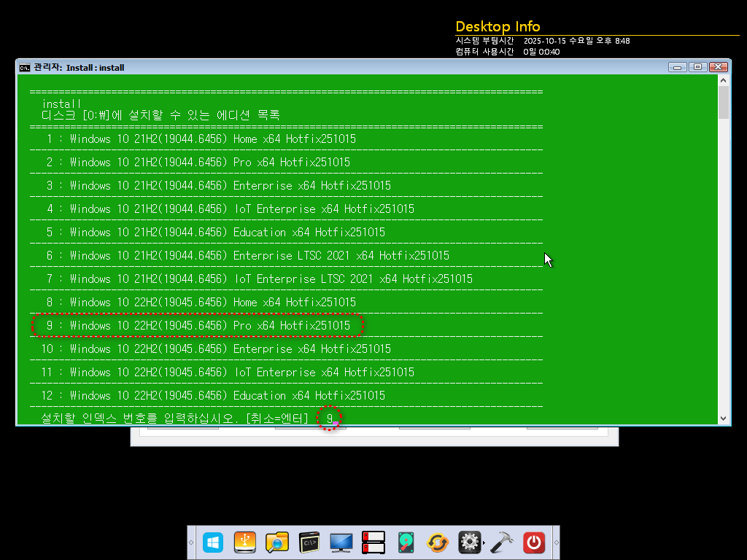This screenshot has height=560, width=747.
Task: Launch the USB drive tool in dock
Action: tap(245, 542)
